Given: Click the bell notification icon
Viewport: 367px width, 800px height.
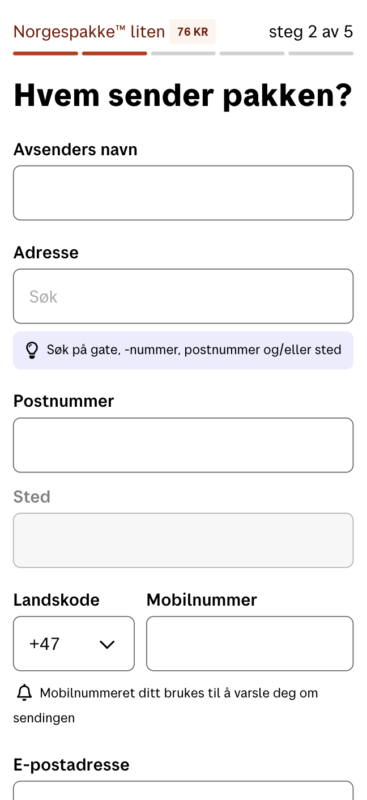Looking at the screenshot, I should pos(24,693).
